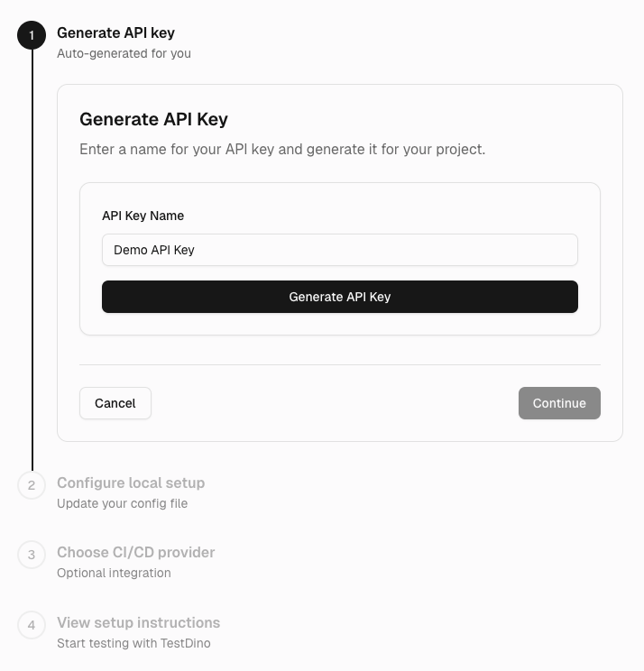Image resolution: width=644 pixels, height=671 pixels.
Task: Focus the API Key Name input field
Action: click(339, 250)
